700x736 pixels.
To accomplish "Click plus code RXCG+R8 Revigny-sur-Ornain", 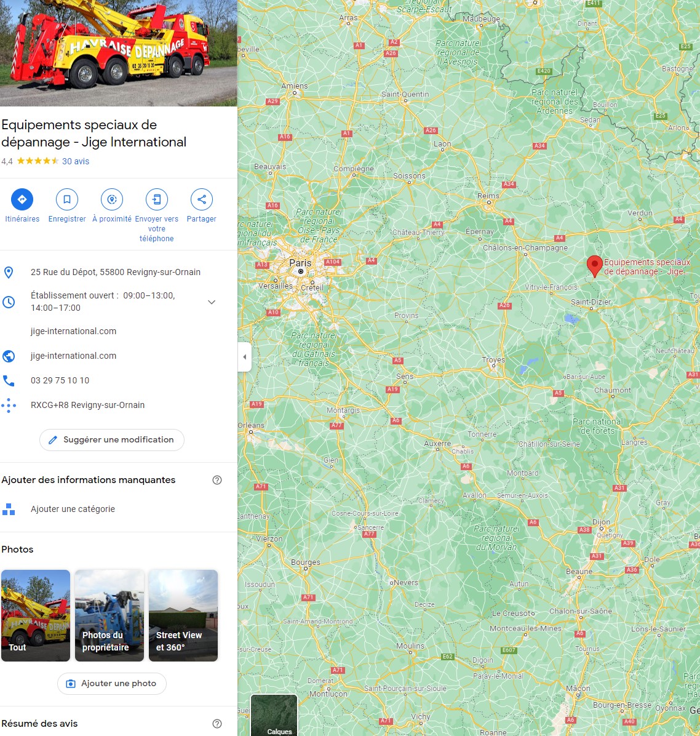I will click(87, 405).
